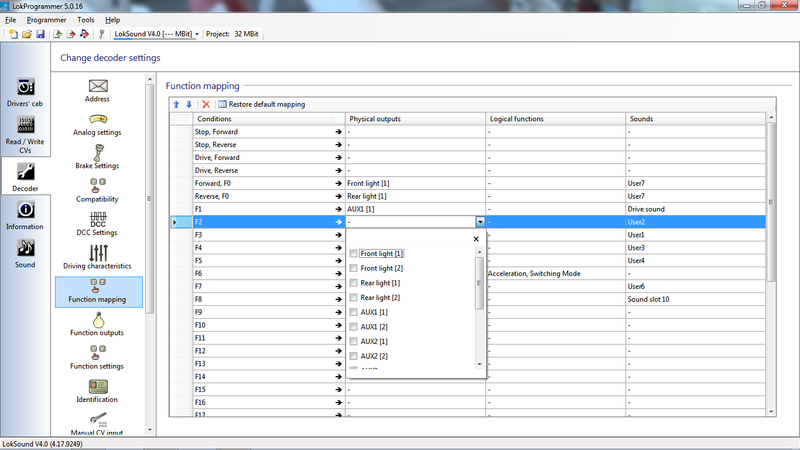Click the write sound data icon
The height and width of the screenshot is (450, 800).
(x=84, y=34)
